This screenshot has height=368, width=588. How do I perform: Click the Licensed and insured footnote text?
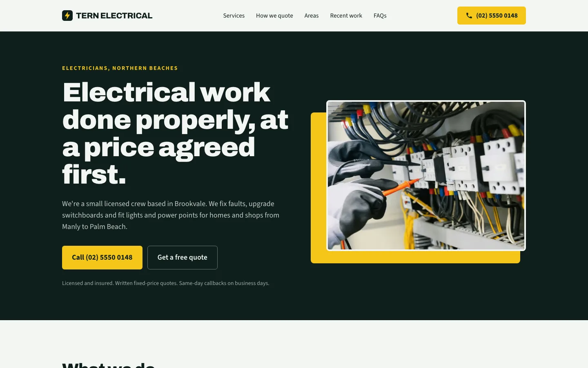point(166,283)
